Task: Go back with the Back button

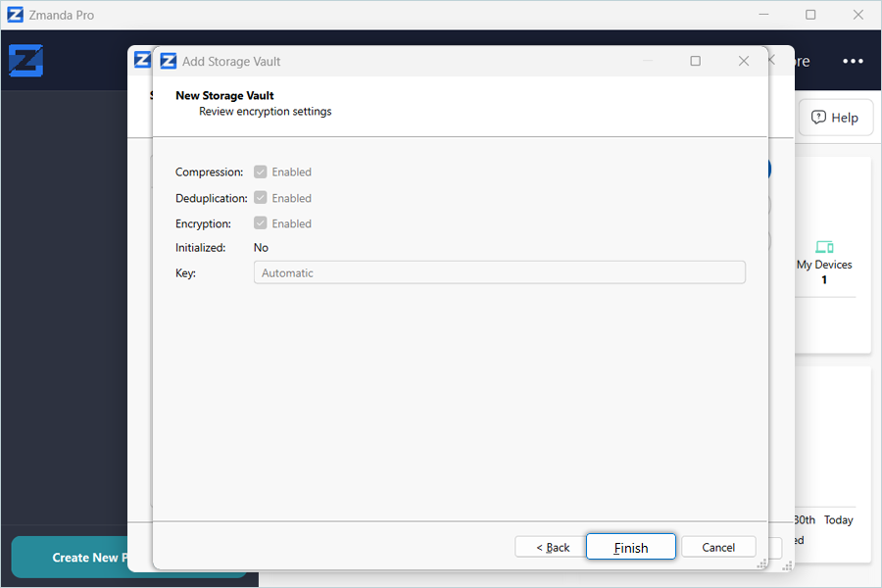Action: (x=552, y=547)
